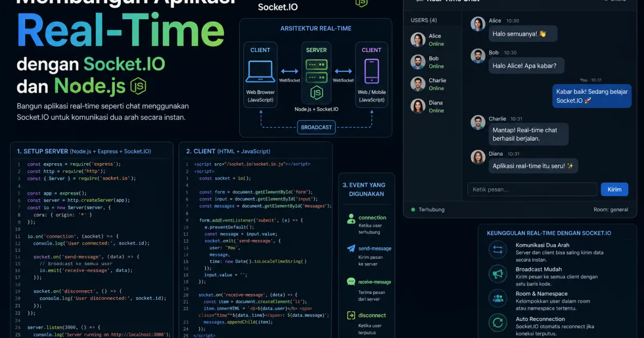
Task: Select the Mantap! Real-time chat berhasil berjalan bubble
Action: tap(528, 134)
